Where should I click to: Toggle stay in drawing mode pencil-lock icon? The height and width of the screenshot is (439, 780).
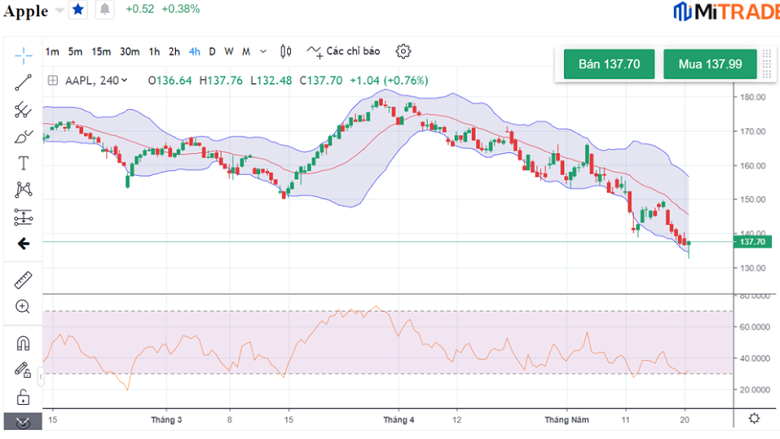(23, 370)
